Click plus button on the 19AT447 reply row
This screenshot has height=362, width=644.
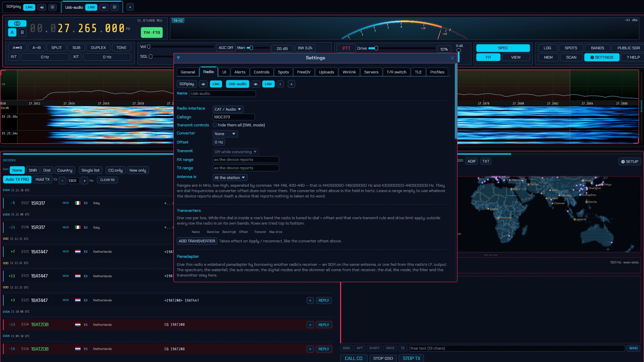coord(310,301)
